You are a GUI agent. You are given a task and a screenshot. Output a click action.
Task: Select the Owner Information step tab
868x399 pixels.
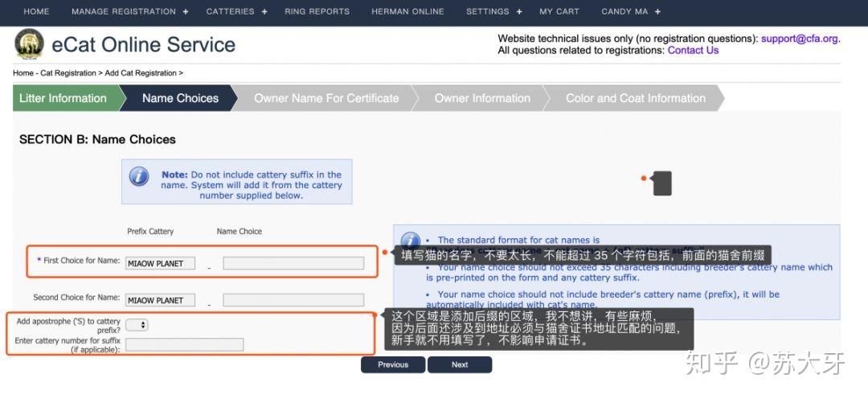coord(482,98)
